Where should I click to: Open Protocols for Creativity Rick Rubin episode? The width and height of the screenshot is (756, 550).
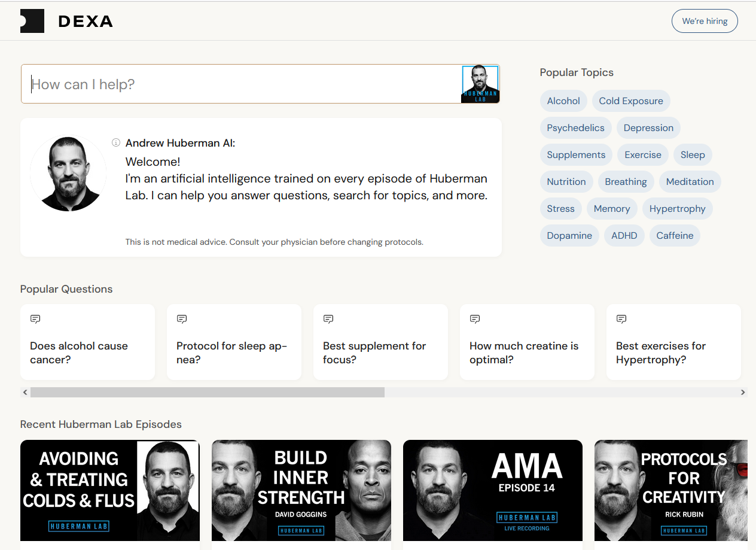(671, 491)
